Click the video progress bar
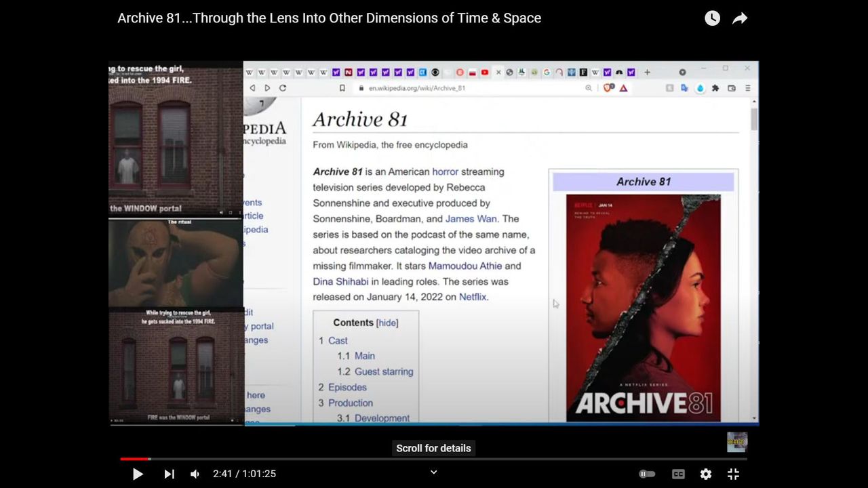 point(434,459)
